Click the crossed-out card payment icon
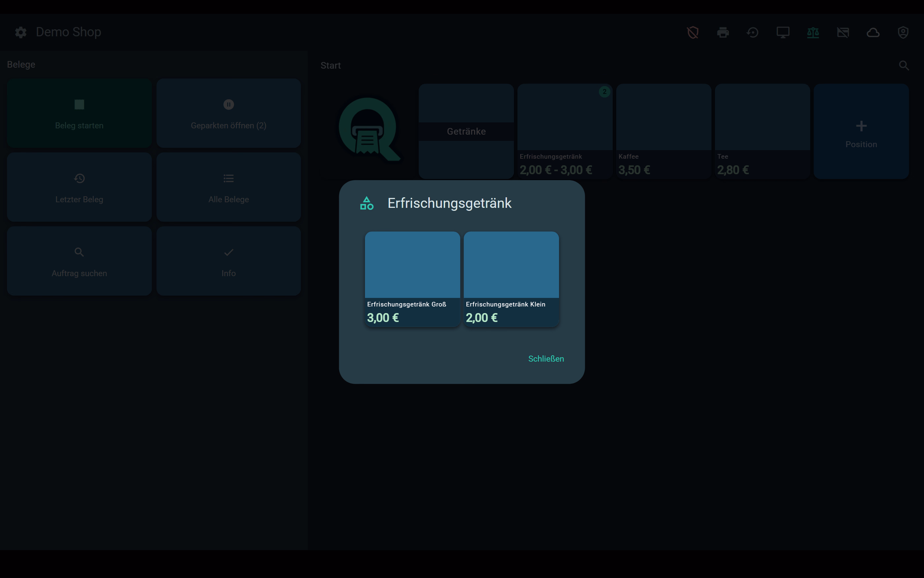The image size is (924, 578). [843, 32]
